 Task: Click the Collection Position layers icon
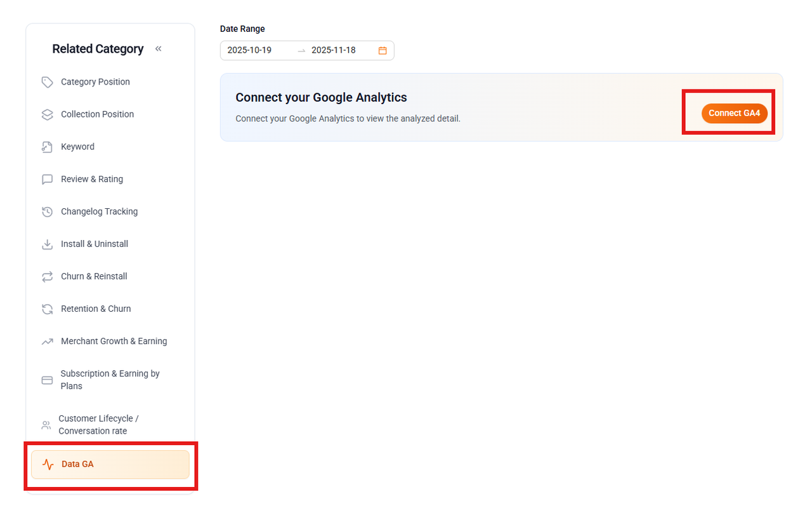click(x=47, y=114)
